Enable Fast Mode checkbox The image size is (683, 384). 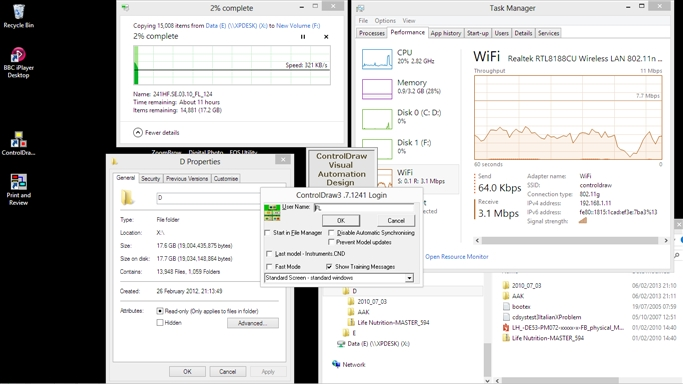(269, 266)
